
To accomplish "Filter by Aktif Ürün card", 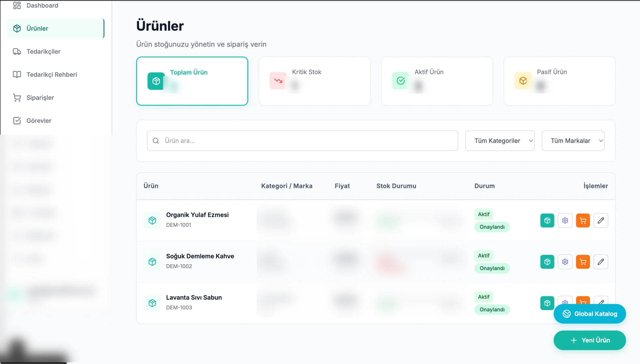I will pyautogui.click(x=437, y=81).
